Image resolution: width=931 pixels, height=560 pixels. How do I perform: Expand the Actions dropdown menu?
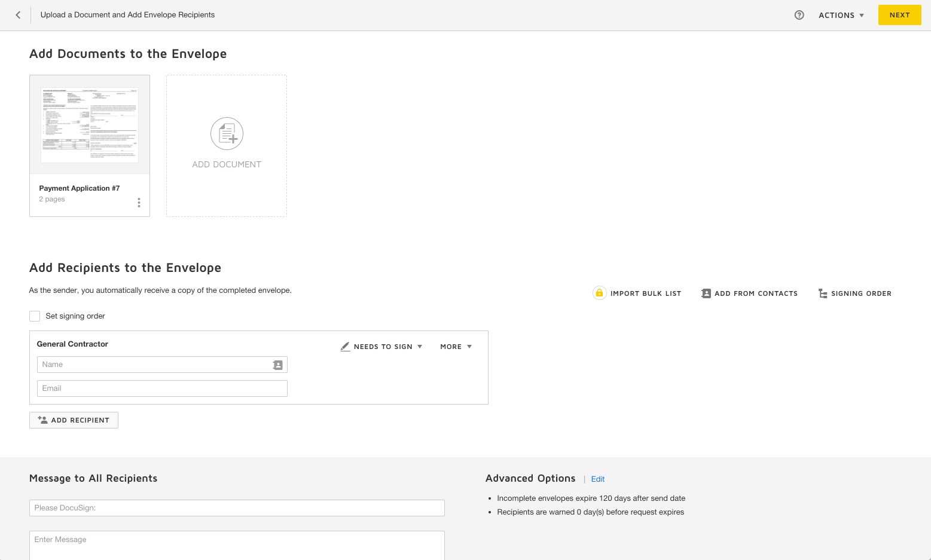pos(841,16)
